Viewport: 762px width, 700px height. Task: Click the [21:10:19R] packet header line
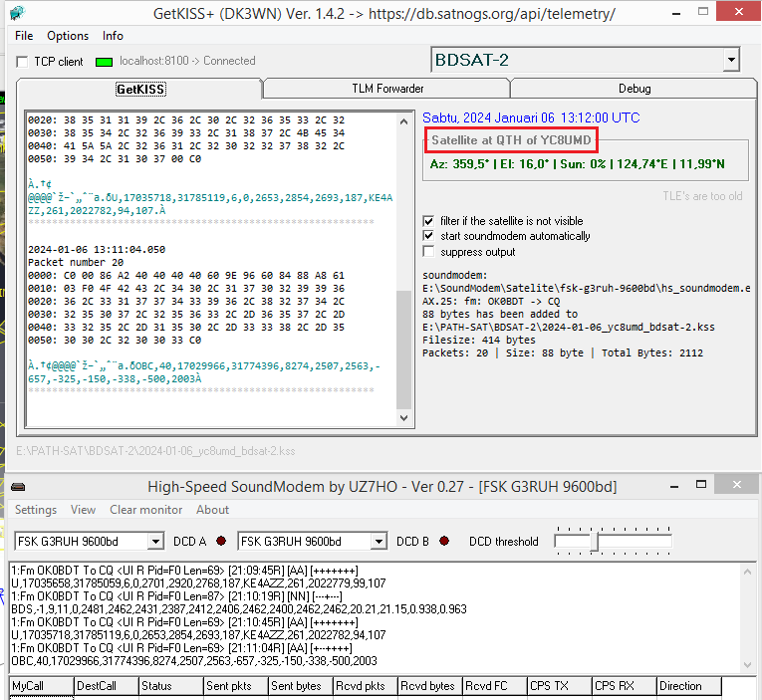point(176,596)
